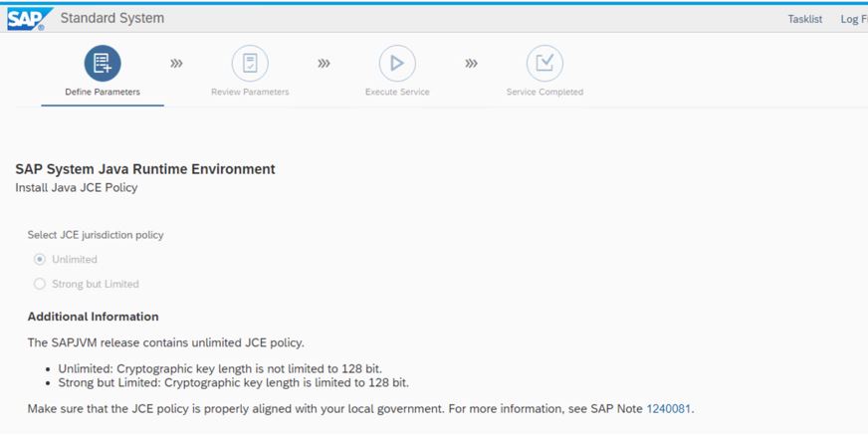The image size is (868, 439).
Task: Click the Unlimited option label text
Action: click(75, 259)
